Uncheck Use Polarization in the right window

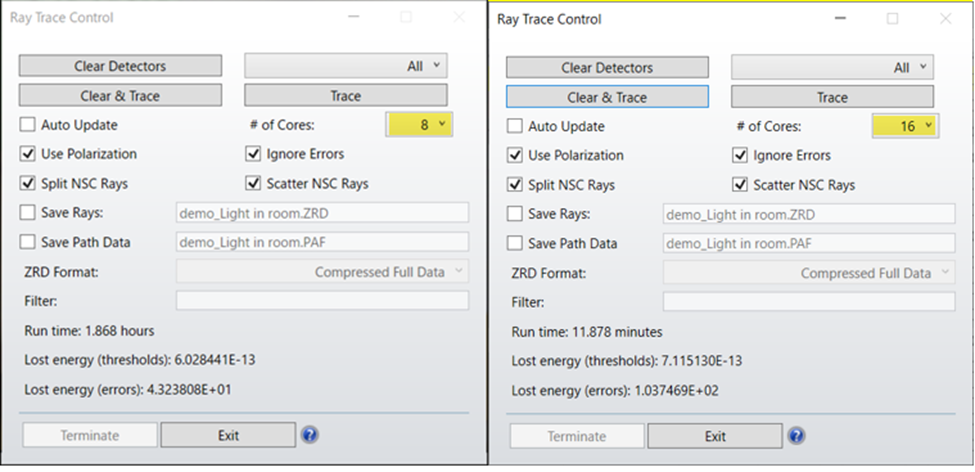pos(515,155)
